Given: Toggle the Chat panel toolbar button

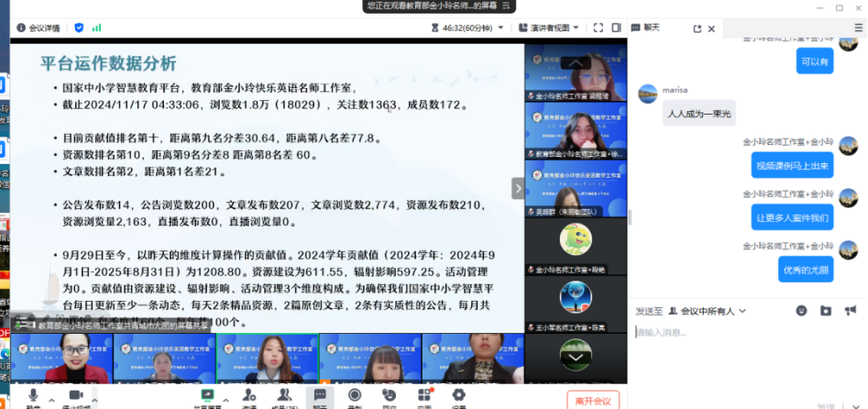Looking at the screenshot, I should [x=320, y=396].
